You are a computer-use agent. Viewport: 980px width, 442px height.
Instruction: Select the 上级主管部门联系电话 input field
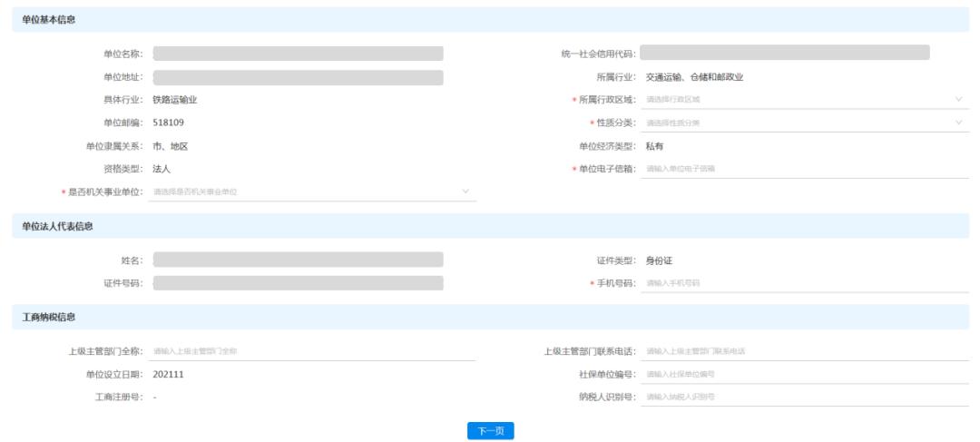point(803,351)
